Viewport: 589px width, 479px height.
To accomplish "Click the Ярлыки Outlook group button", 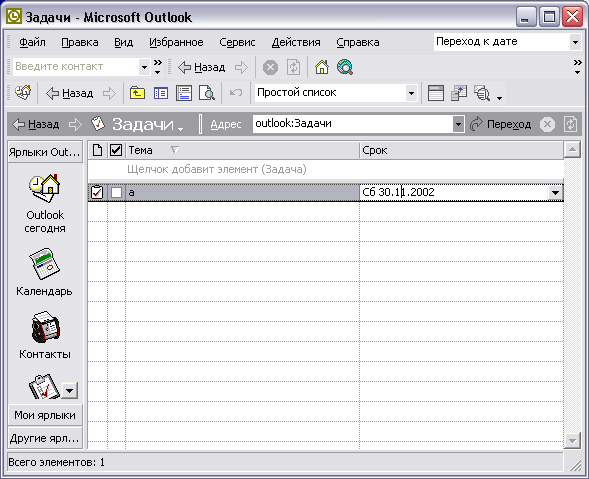I will click(x=45, y=152).
